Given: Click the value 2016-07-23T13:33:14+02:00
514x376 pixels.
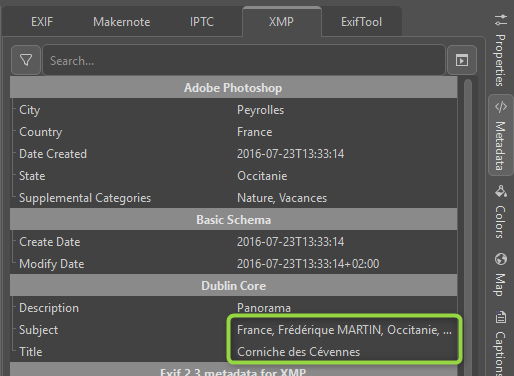Looking at the screenshot, I should (308, 264).
